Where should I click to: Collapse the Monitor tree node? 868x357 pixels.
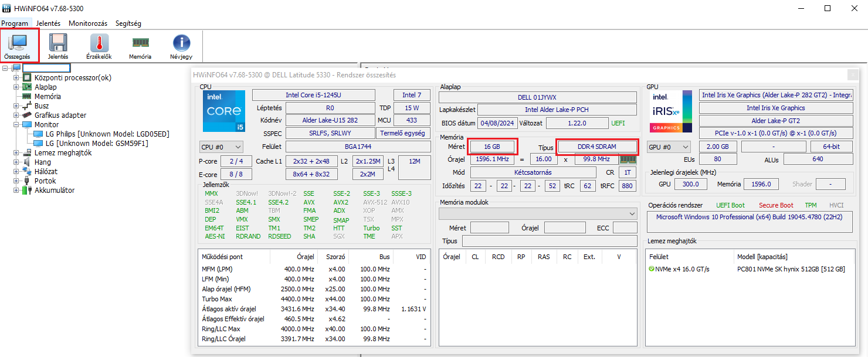17,124
